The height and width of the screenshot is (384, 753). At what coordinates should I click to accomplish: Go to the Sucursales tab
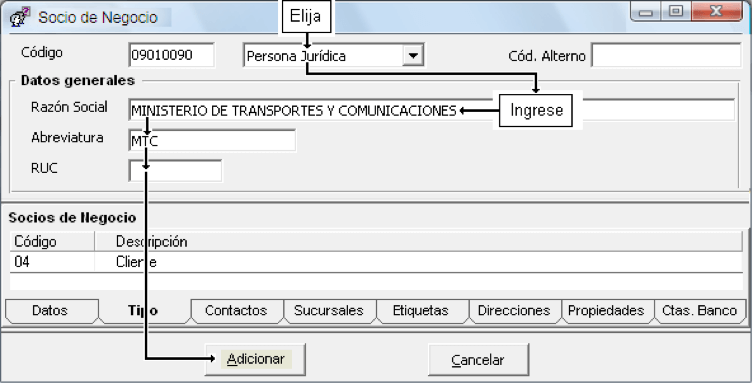tap(329, 311)
